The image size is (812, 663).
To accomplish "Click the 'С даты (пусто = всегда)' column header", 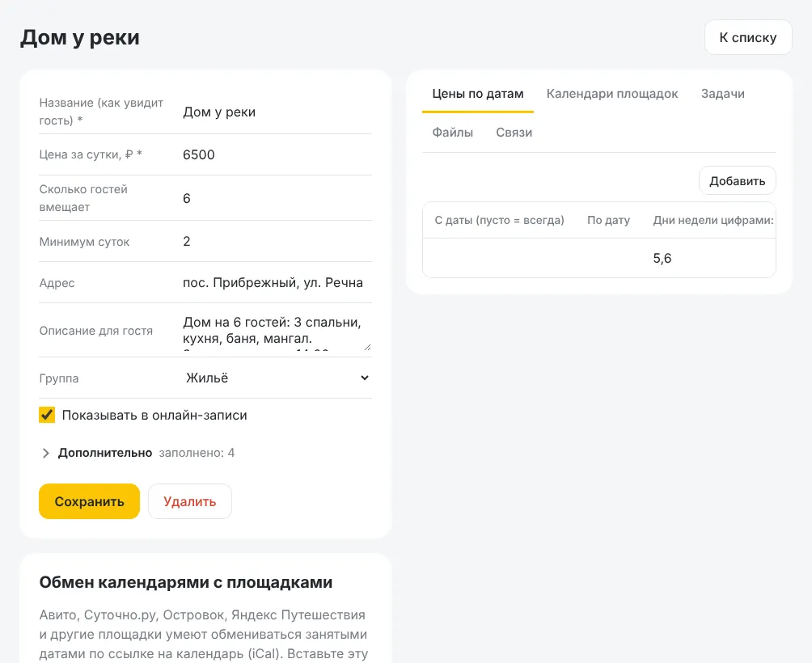I will 499,220.
